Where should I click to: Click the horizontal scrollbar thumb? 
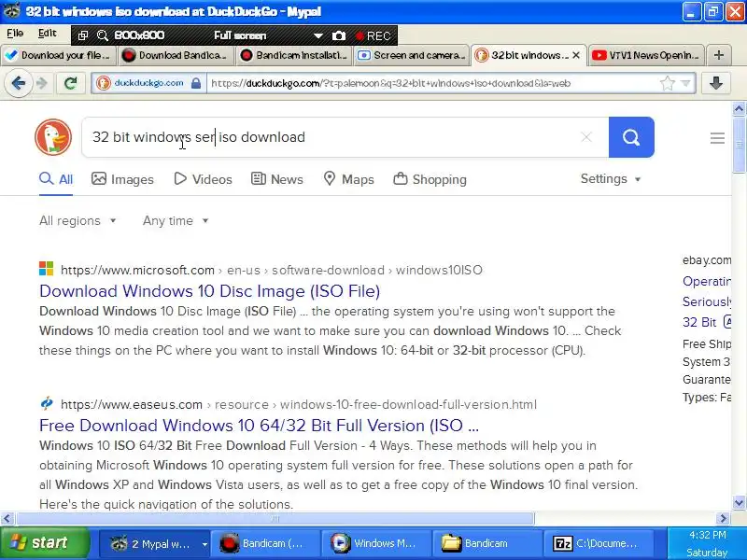[275, 518]
